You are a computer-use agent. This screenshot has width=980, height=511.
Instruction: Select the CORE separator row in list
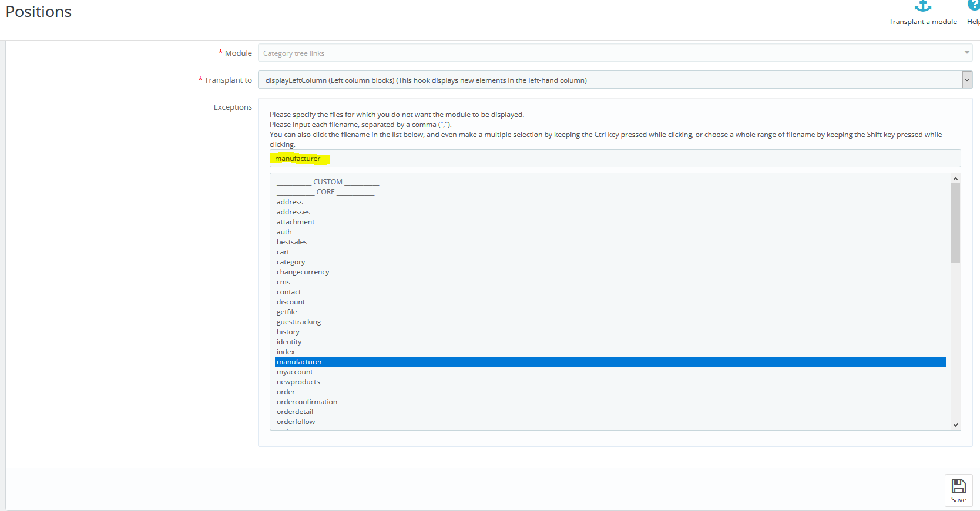(610, 192)
